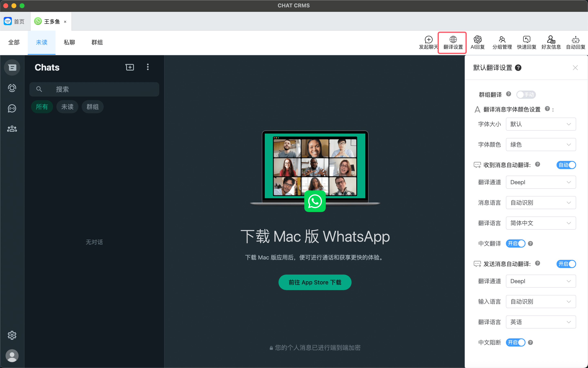Open the Channels icon in WhatsApp sidebar
The width and height of the screenshot is (588, 368).
12,108
